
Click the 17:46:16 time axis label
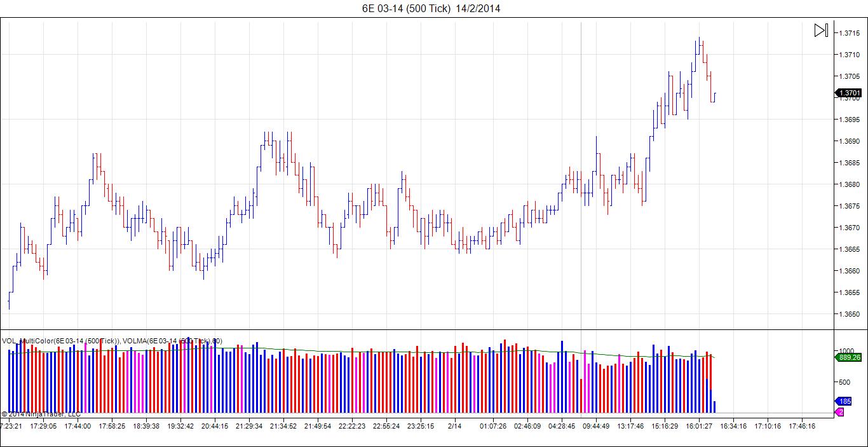pyautogui.click(x=802, y=426)
